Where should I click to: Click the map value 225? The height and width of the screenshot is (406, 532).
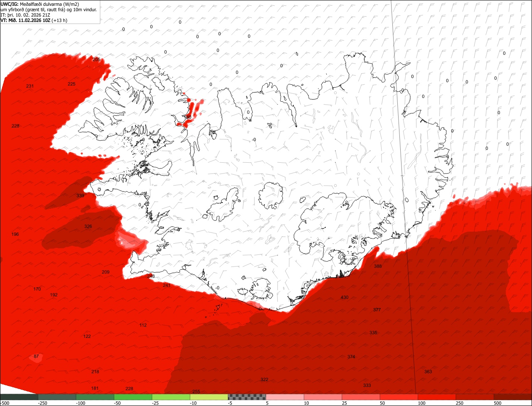tap(71, 84)
